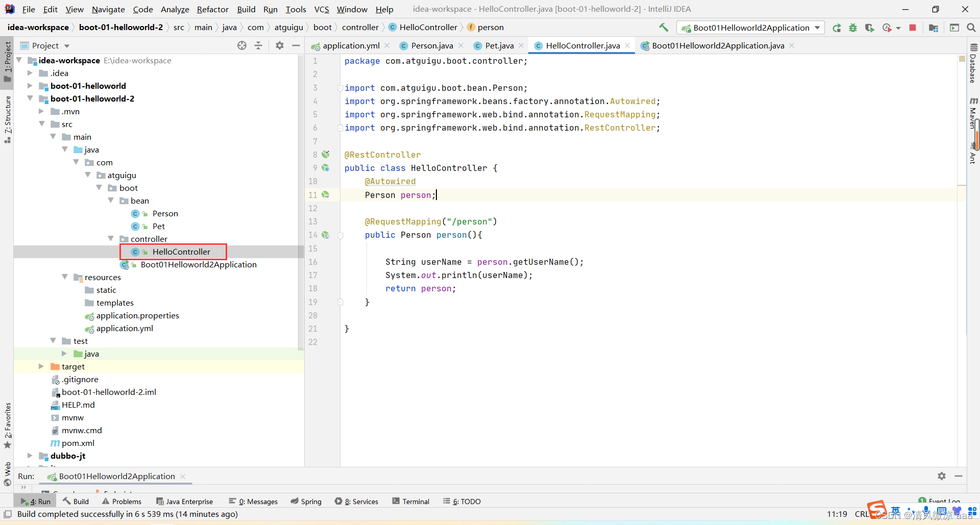Open the Ant side panel
The width and height of the screenshot is (980, 525).
[973, 155]
